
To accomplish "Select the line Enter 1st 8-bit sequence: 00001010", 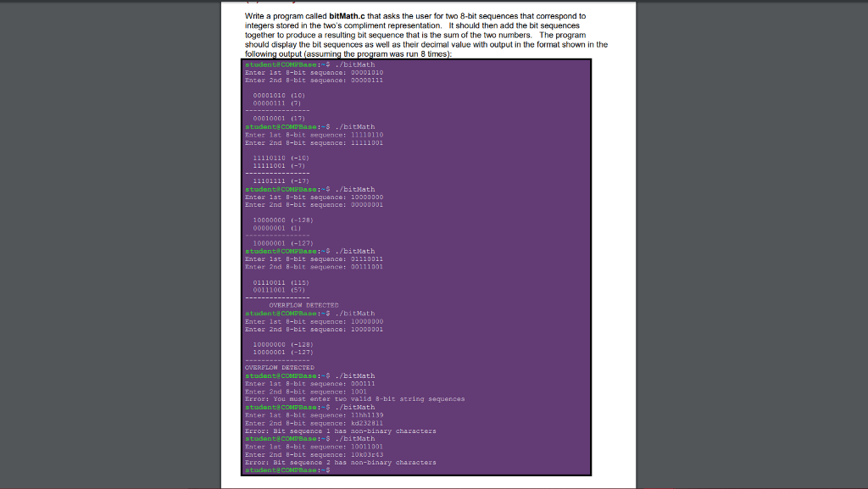I will (314, 72).
